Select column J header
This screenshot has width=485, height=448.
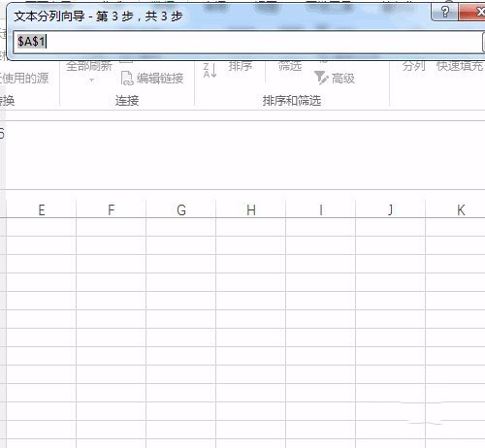tap(391, 209)
